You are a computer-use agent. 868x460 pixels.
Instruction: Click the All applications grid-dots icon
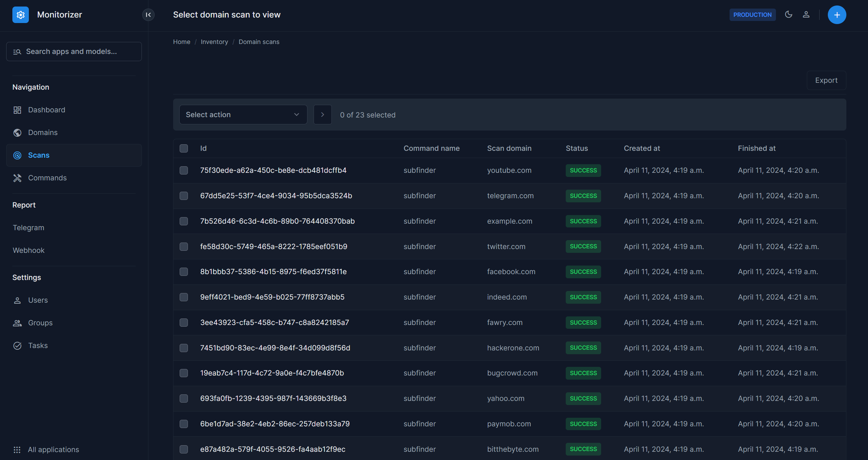click(x=17, y=450)
